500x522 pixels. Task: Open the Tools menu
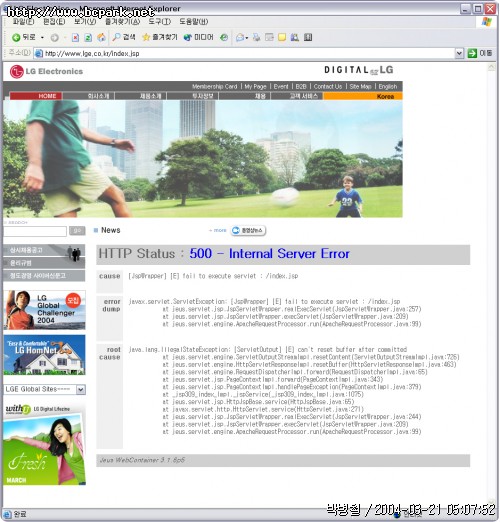pyautogui.click(x=159, y=22)
